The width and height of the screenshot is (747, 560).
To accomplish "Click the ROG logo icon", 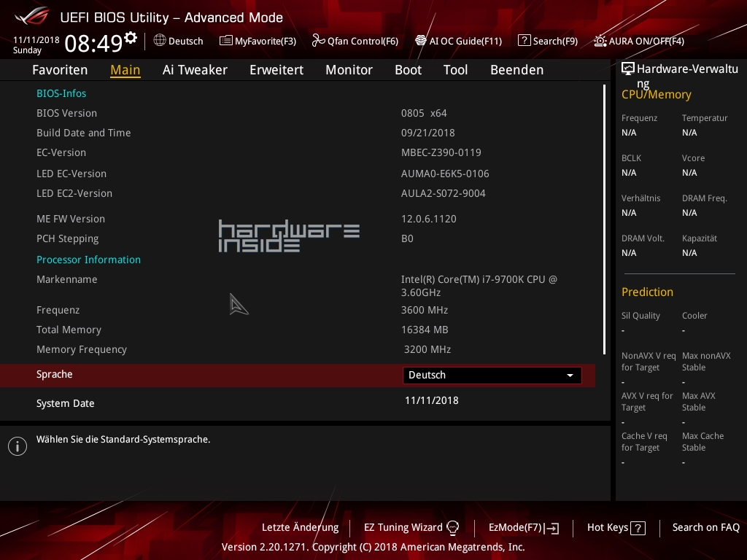I will (x=31, y=16).
